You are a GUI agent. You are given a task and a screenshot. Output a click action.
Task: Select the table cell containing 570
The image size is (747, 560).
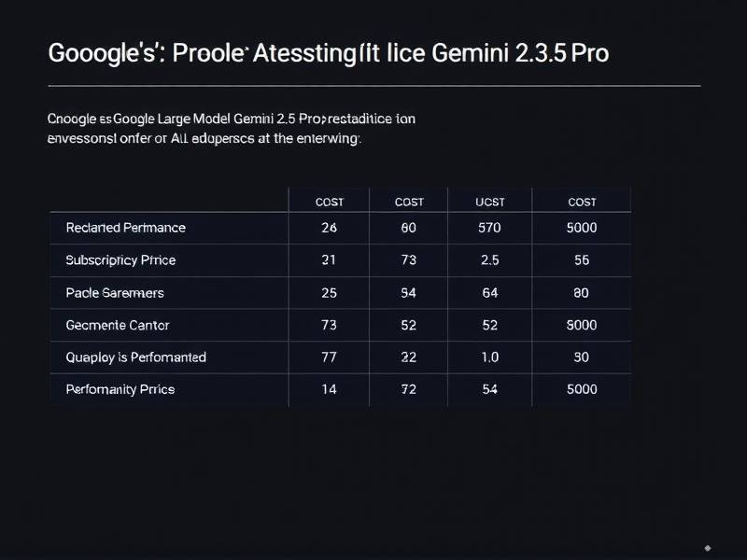[489, 228]
